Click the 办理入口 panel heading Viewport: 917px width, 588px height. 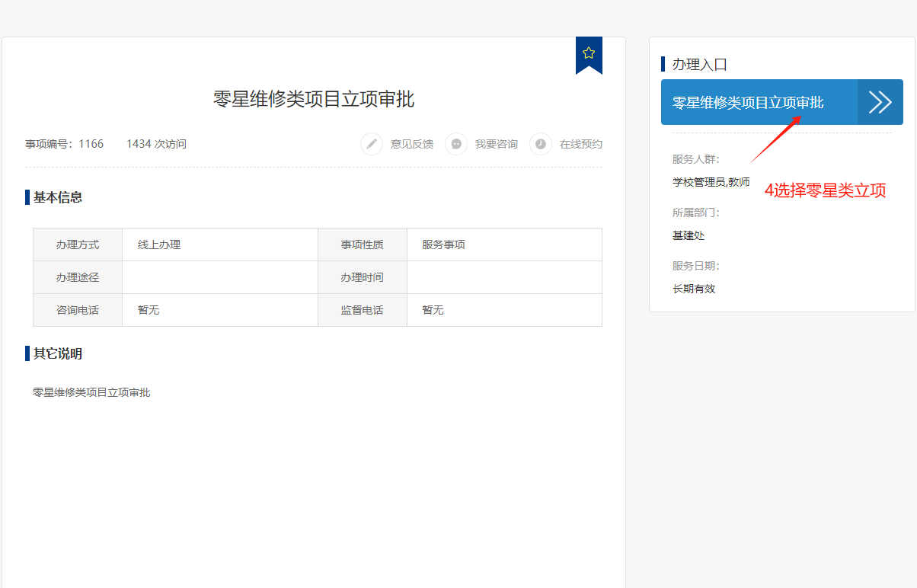coord(699,65)
